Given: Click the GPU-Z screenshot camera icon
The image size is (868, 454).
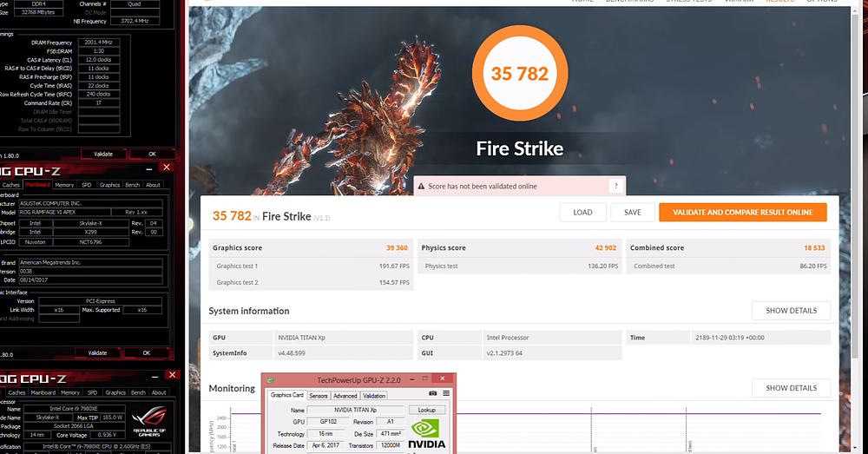Looking at the screenshot, I should point(433,393).
